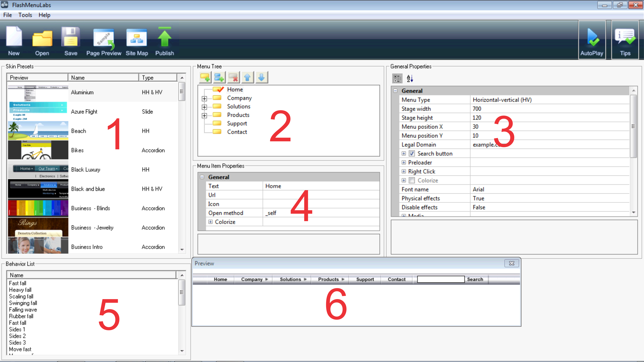Expand Colorize in Menu Item Properties

210,222
